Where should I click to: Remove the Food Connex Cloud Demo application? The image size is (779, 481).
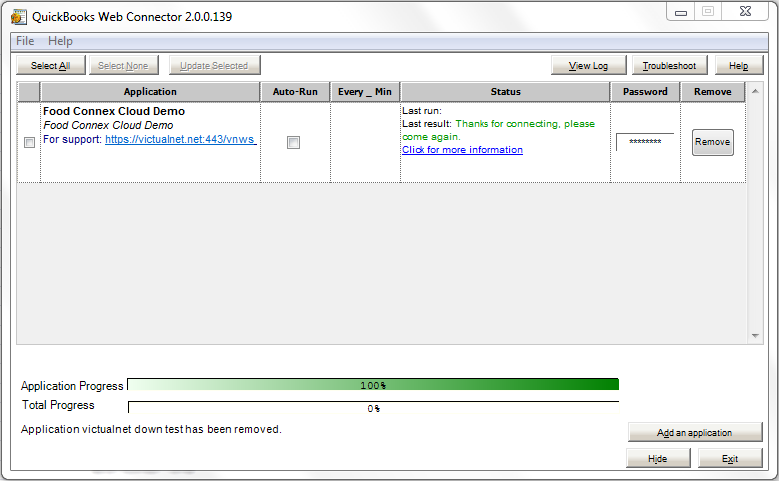pos(712,142)
